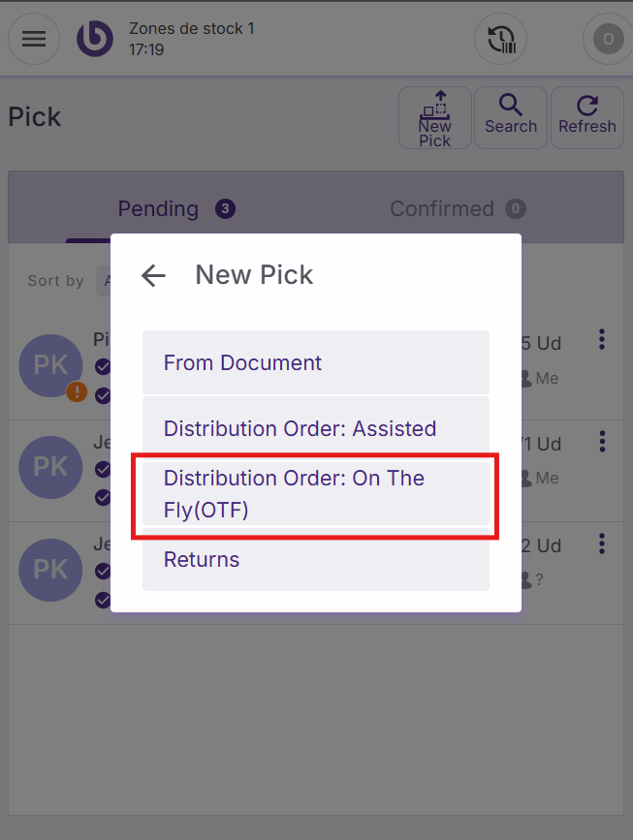Click the purple b app logo
The width and height of the screenshot is (633, 840).
[x=95, y=39]
